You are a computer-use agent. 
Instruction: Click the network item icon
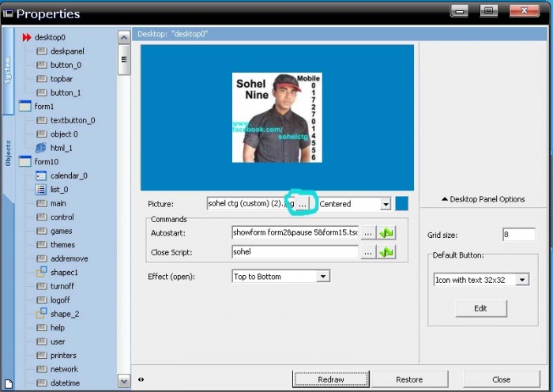point(42,369)
